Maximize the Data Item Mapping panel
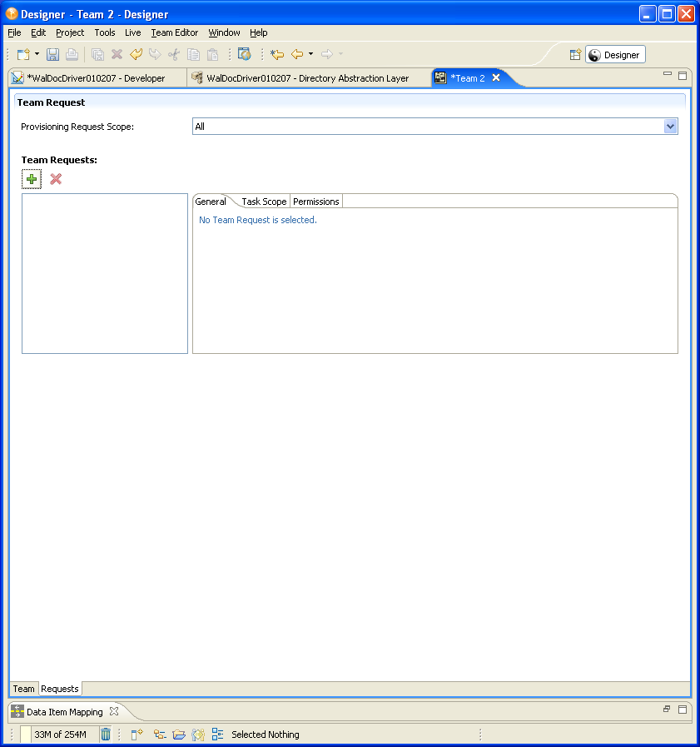700x747 pixels. pyautogui.click(x=683, y=710)
